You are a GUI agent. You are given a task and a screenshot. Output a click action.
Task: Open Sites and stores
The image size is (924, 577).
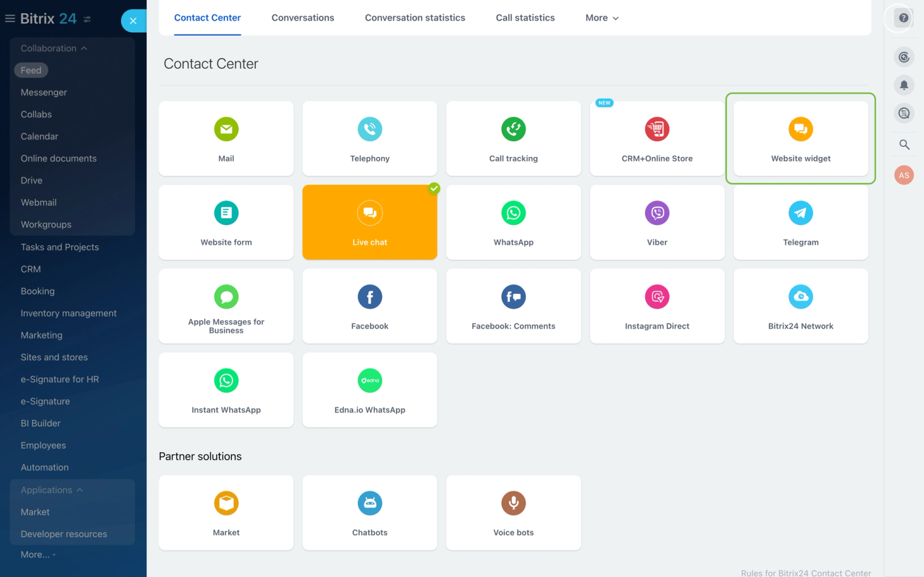[54, 358]
